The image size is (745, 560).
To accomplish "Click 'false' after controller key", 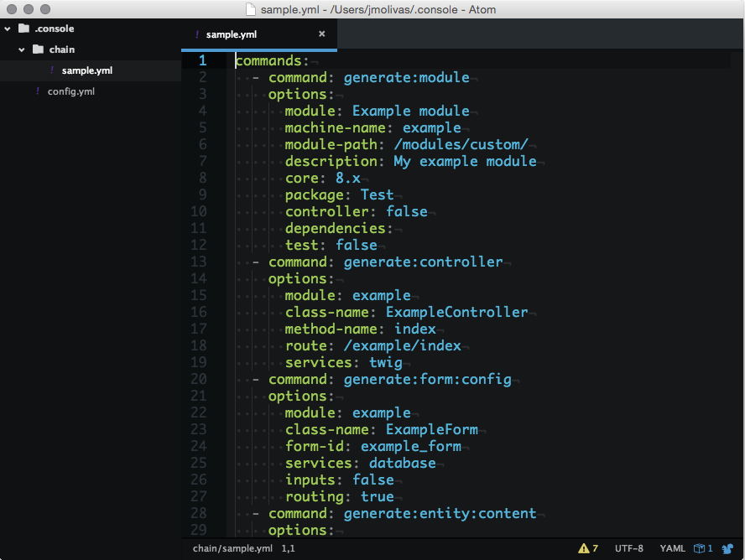I will (407, 211).
